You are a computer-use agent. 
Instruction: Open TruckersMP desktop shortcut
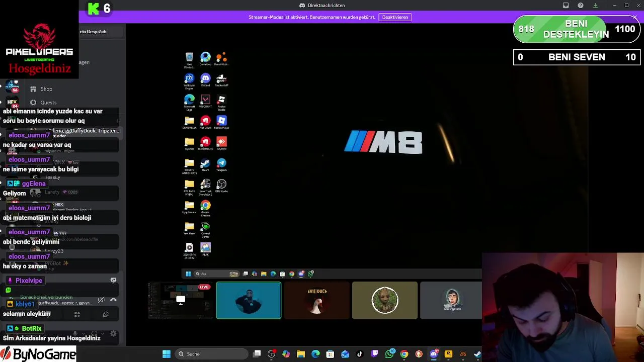221,80
